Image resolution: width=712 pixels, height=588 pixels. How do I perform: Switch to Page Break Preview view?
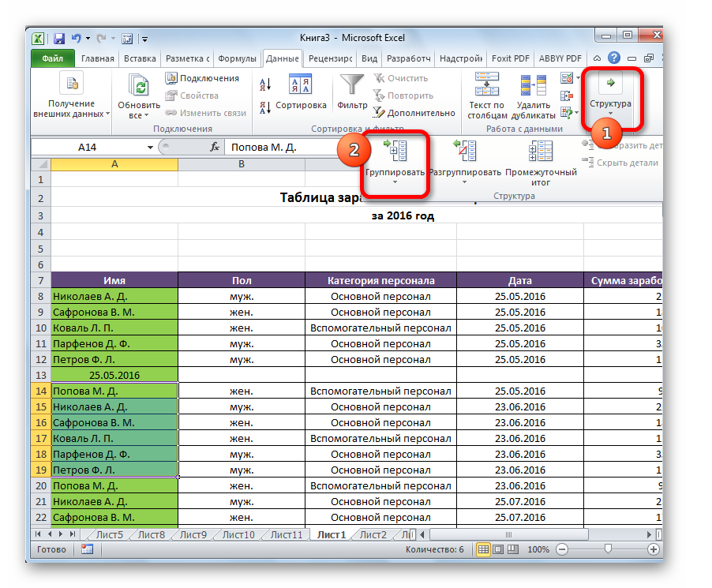(x=513, y=549)
